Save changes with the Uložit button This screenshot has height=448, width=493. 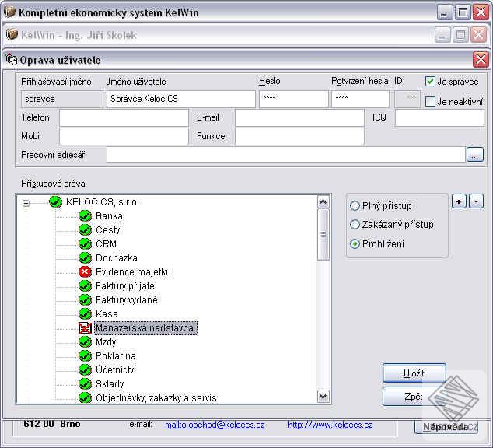[x=414, y=373]
